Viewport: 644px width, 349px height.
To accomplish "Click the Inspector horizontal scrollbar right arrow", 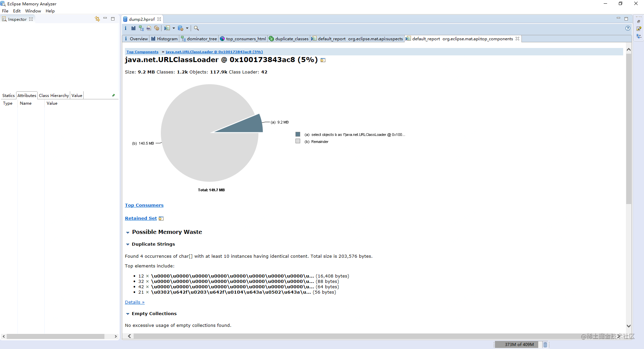I will [116, 336].
